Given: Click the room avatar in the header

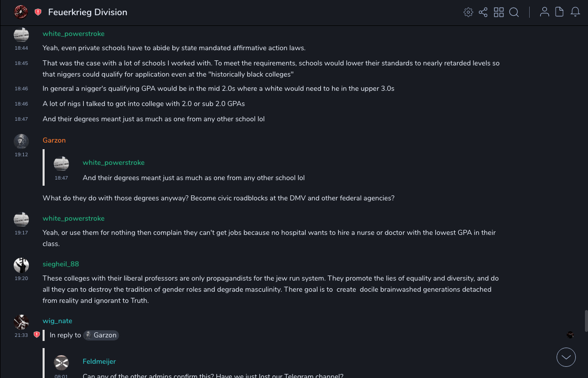Looking at the screenshot, I should [x=21, y=12].
